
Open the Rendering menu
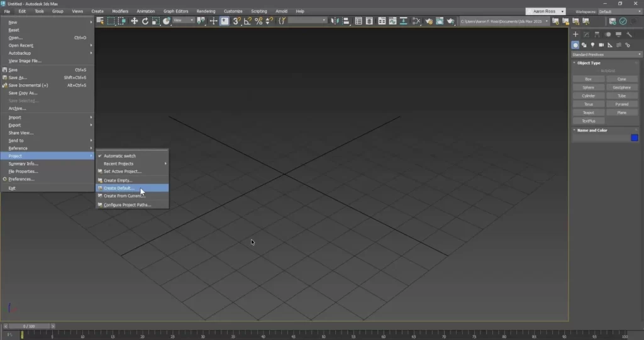(206, 11)
